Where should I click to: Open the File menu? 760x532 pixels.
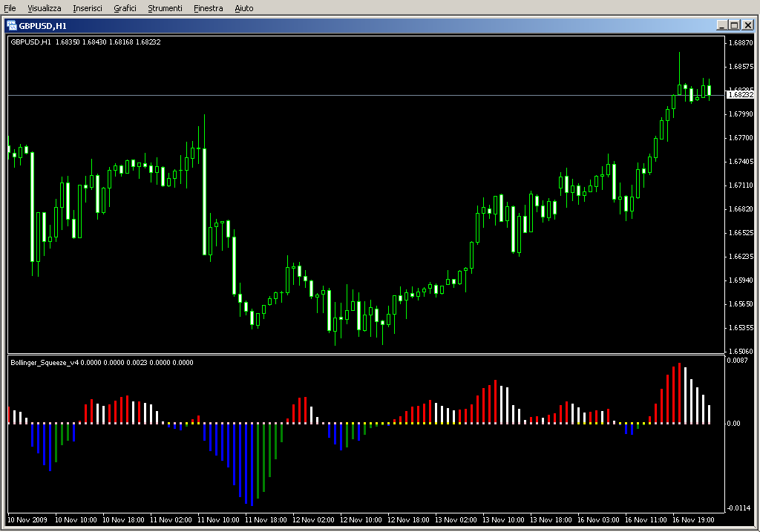(x=10, y=8)
